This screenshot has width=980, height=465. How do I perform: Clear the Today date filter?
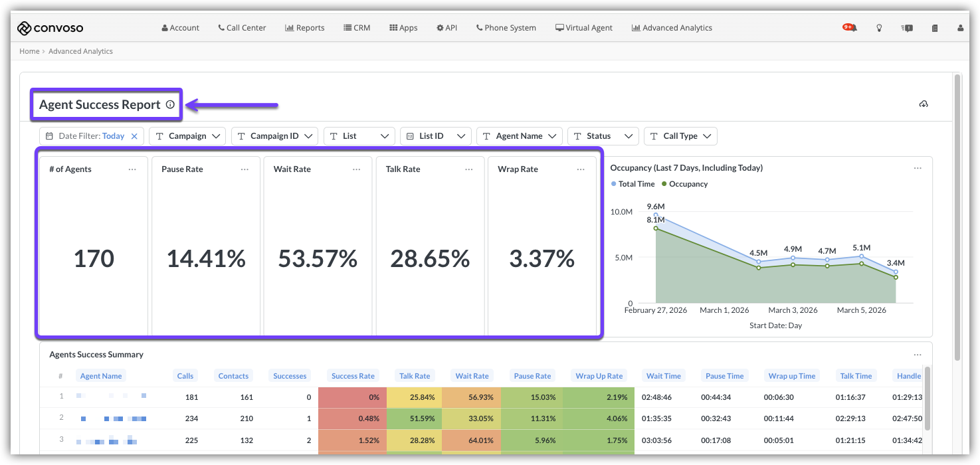(x=134, y=136)
